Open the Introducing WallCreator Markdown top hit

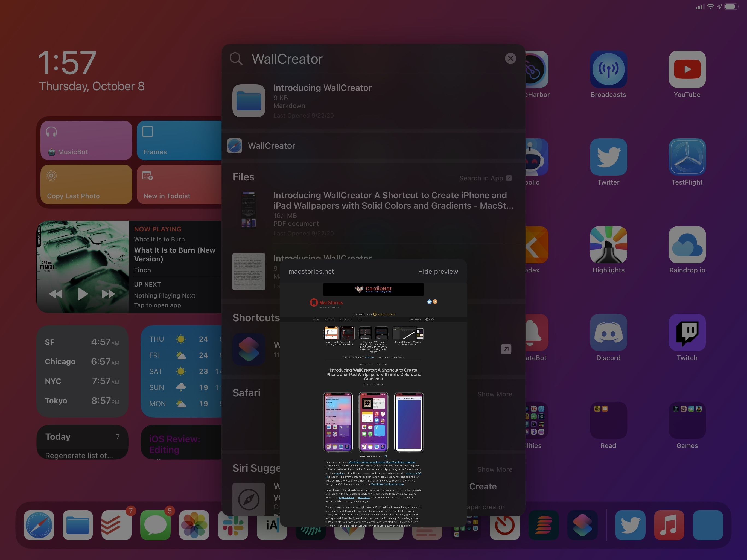pos(373,101)
